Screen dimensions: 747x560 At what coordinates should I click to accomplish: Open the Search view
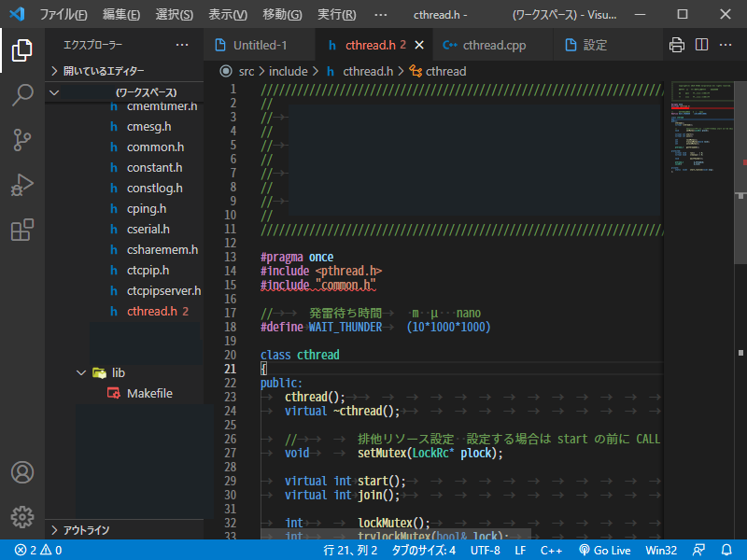tap(22, 94)
